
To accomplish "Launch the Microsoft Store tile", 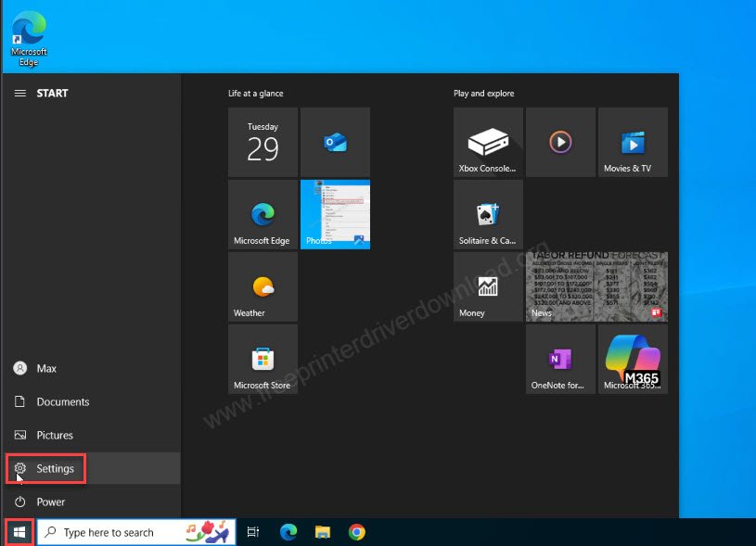I will pyautogui.click(x=263, y=359).
